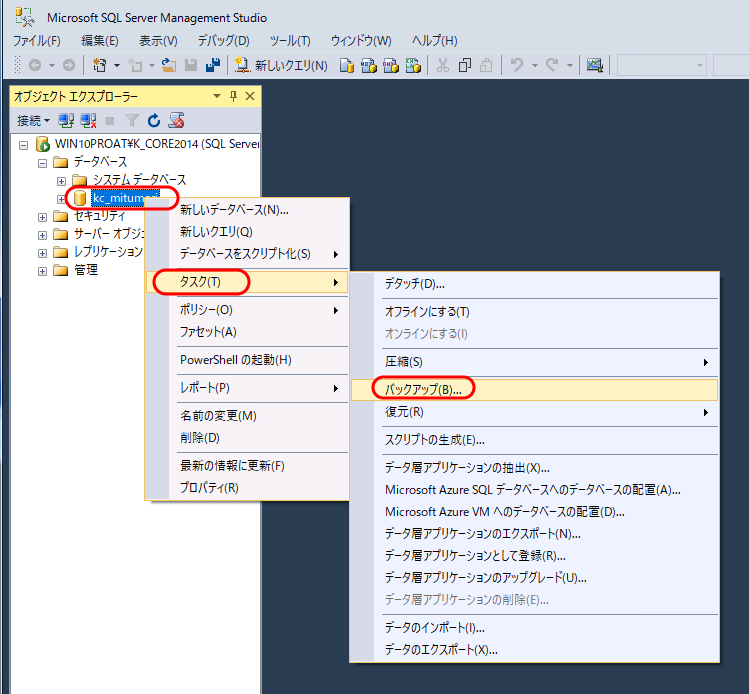Viewport: 749px width, 694px height.
Task: Open the デバッグ(D) menu
Action: [x=224, y=41]
